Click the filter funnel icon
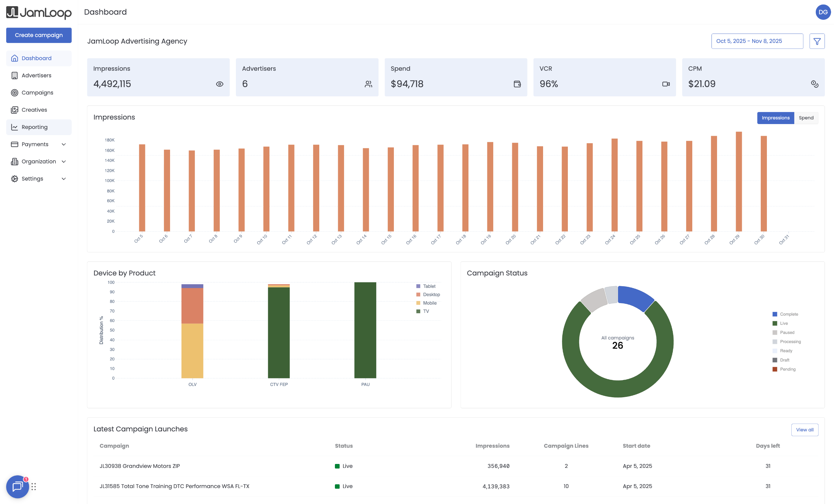Viewport: 834px width, 504px height. pos(817,41)
